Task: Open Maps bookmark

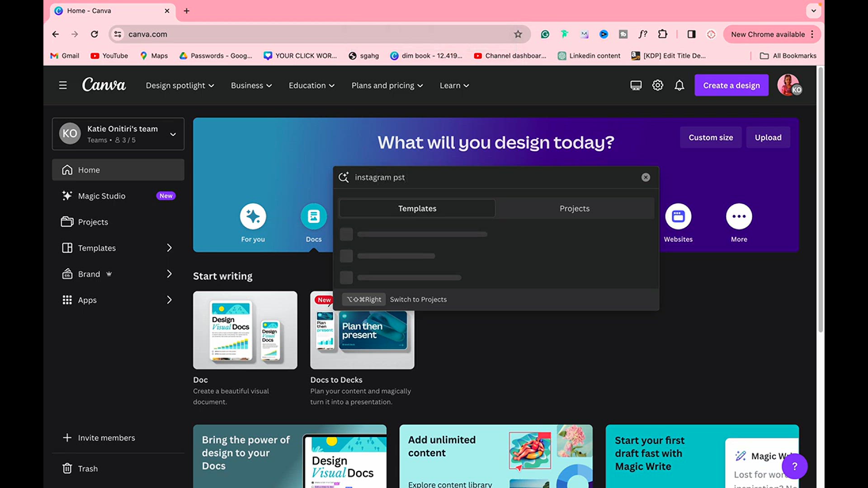Action: tap(154, 56)
